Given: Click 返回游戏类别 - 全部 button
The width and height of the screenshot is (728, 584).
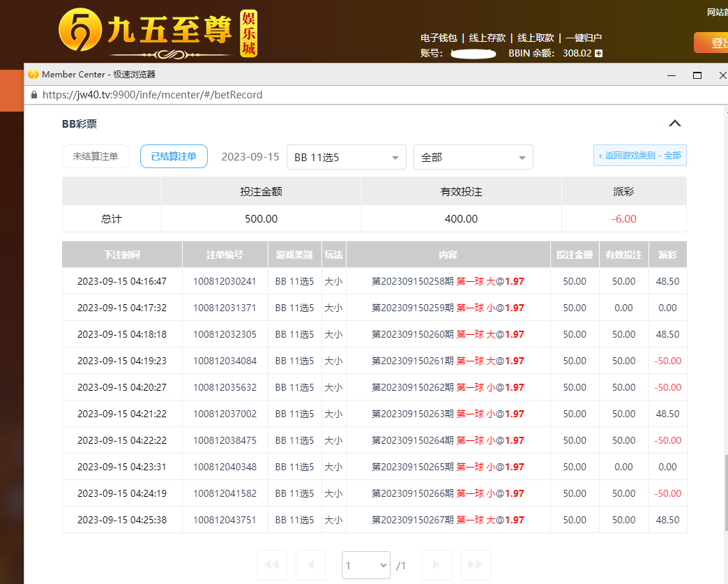Looking at the screenshot, I should click(x=639, y=155).
